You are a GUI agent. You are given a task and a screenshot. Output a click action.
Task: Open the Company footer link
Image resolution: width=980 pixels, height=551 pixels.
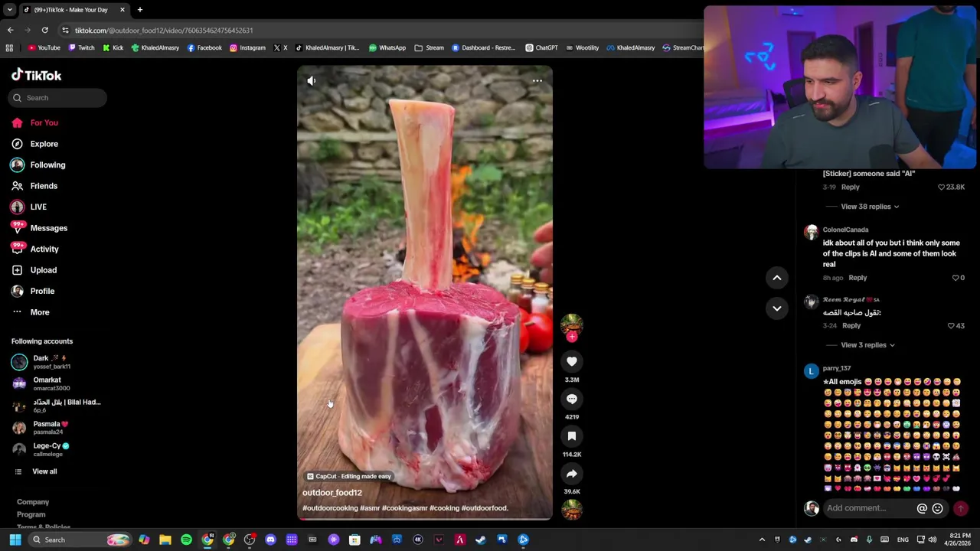[33, 502]
